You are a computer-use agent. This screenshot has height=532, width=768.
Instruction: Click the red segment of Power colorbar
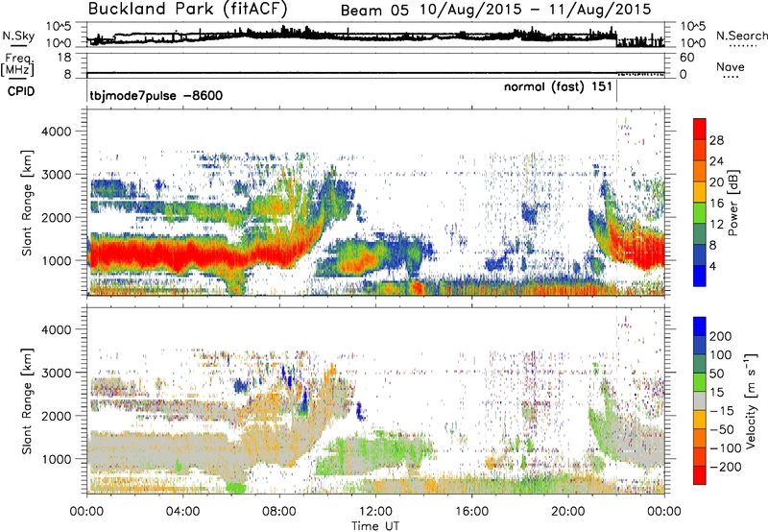point(700,129)
